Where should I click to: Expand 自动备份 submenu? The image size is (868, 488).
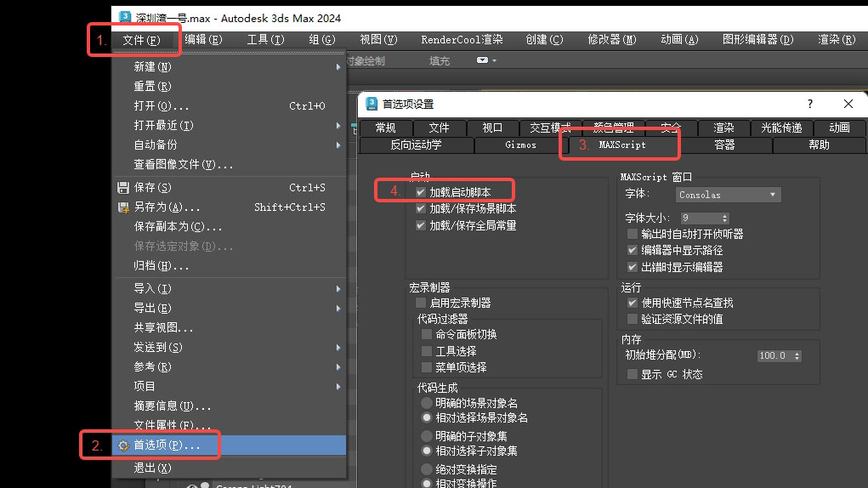(x=338, y=145)
